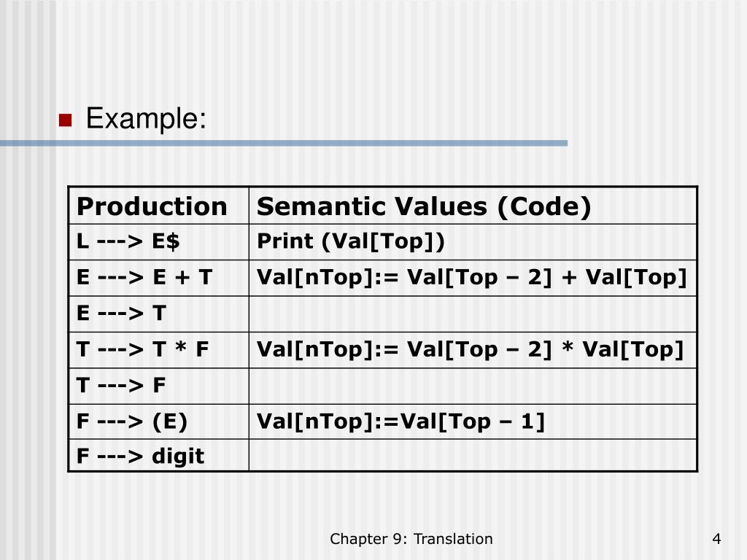Click the "E ---> E + T" production cell
Image resolution: width=747 pixels, height=560 pixels.
tap(144, 278)
